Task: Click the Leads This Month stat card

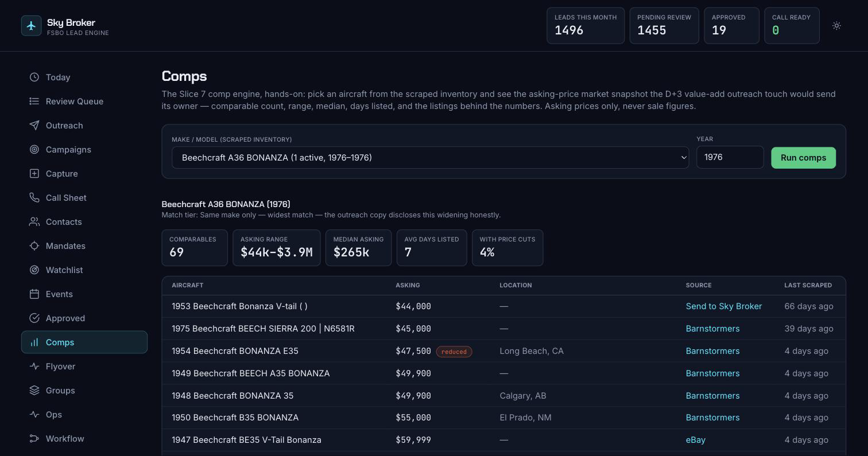Action: (585, 26)
